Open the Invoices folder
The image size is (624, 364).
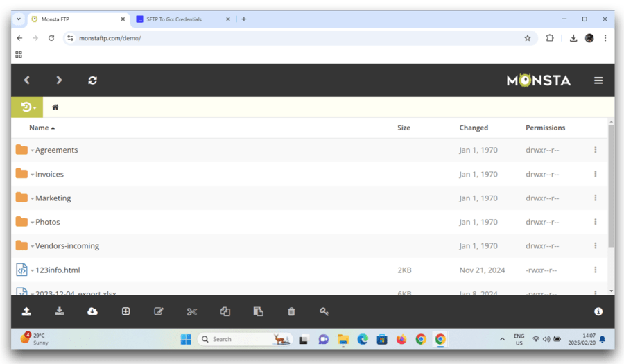click(x=49, y=174)
